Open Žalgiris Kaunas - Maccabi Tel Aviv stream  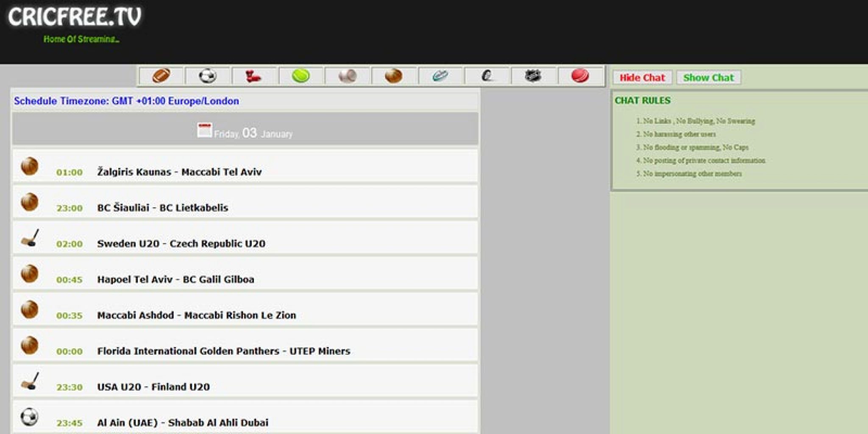coord(179,172)
